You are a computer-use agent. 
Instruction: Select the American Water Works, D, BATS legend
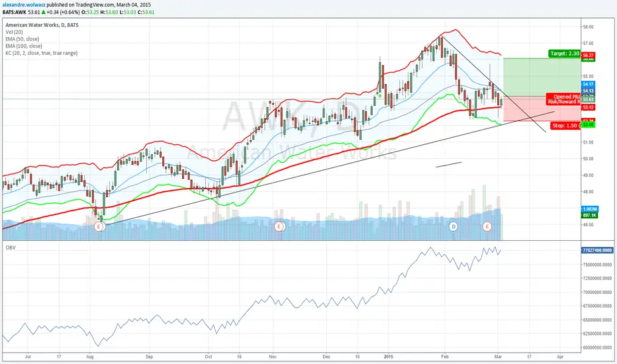coord(42,24)
